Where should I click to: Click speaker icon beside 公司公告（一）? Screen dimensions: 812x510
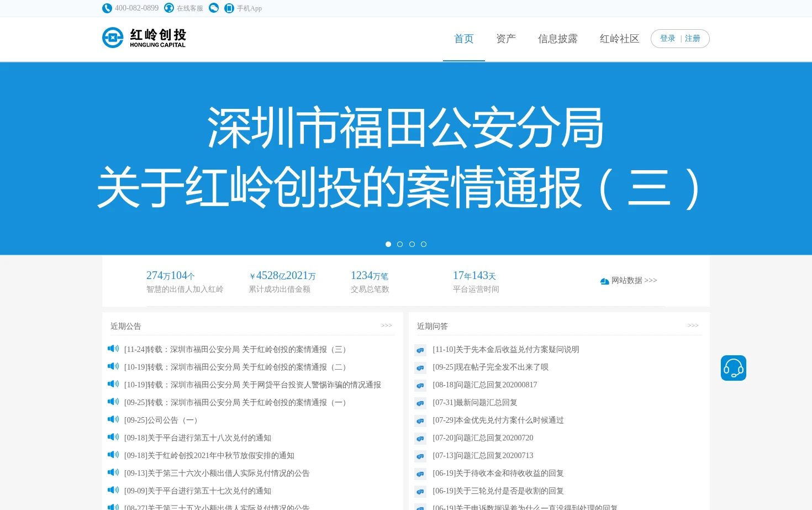coord(113,419)
